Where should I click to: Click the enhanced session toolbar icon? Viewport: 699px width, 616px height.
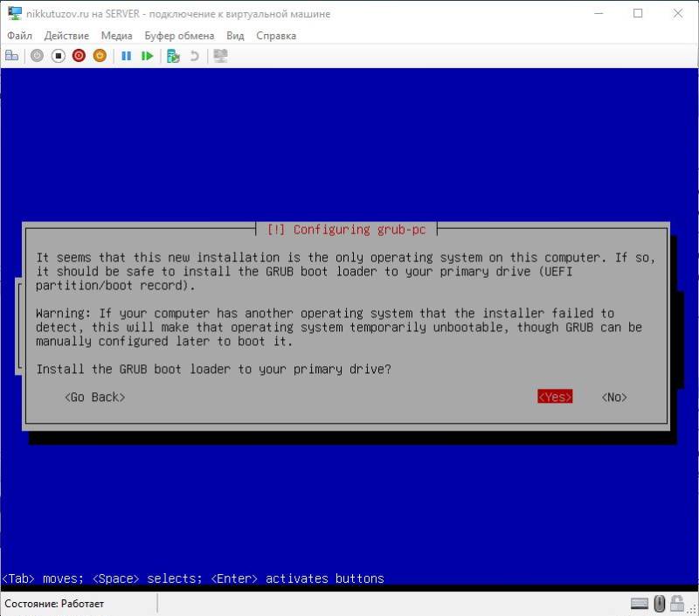pos(218,55)
